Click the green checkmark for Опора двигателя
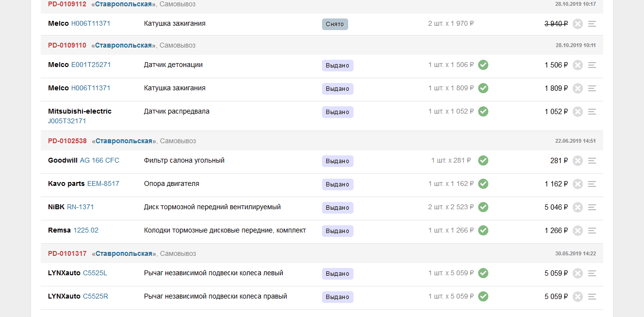The width and height of the screenshot is (644, 317). pos(483,184)
